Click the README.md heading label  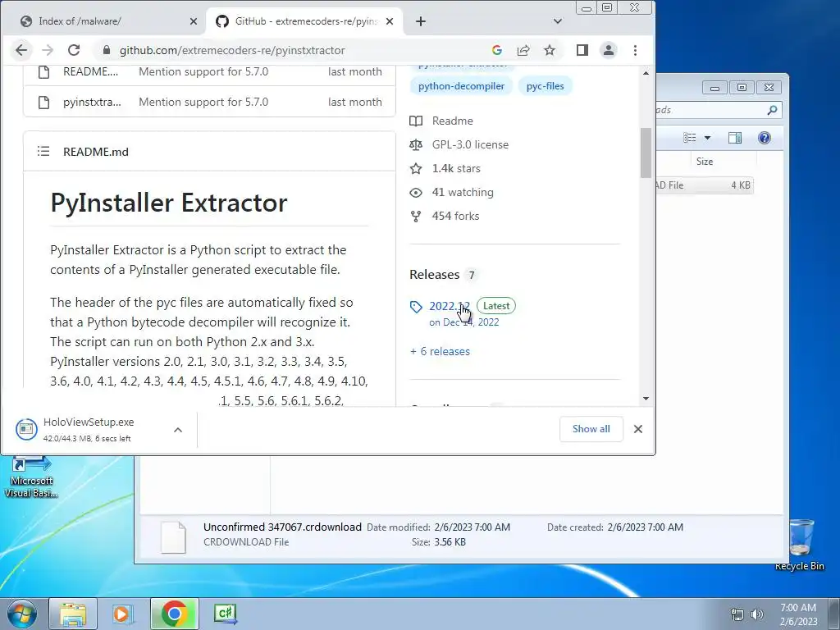coord(96,152)
